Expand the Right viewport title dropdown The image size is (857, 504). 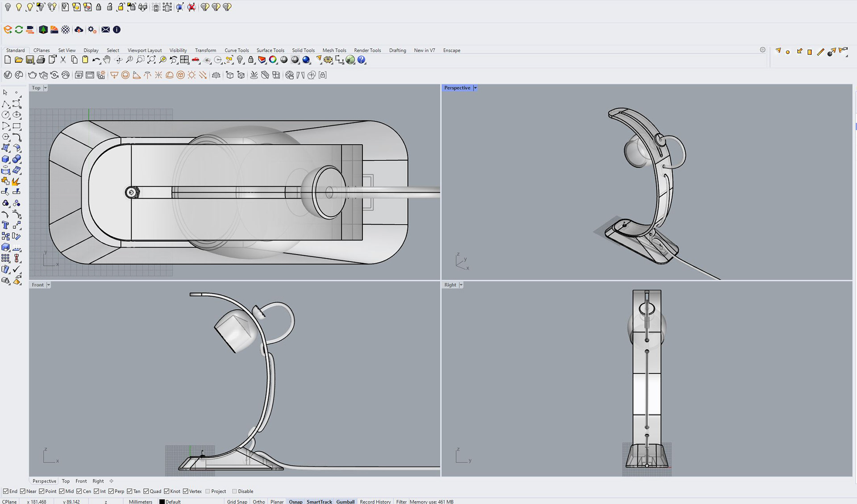[x=461, y=285]
